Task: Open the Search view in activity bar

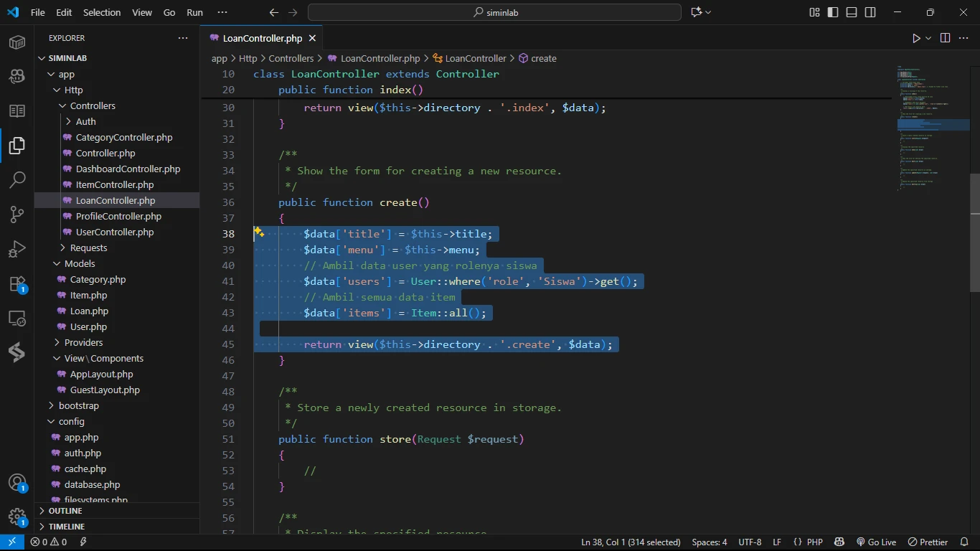Action: click(x=17, y=180)
